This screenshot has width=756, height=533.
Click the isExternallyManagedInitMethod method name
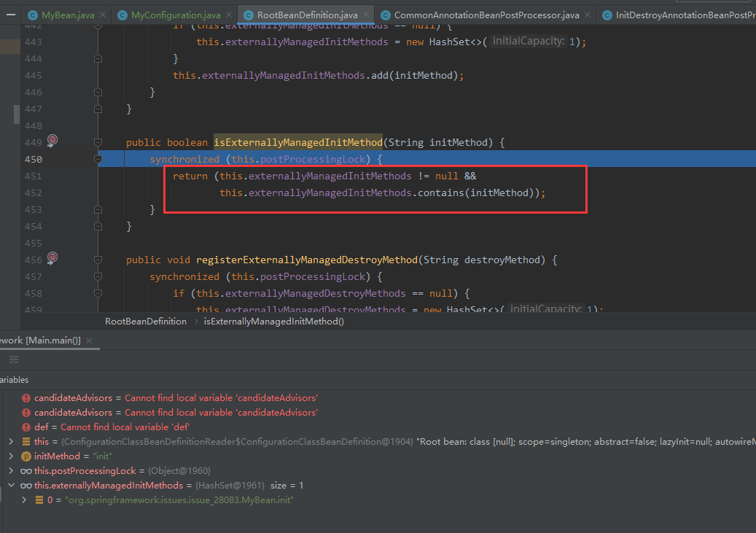(x=298, y=142)
